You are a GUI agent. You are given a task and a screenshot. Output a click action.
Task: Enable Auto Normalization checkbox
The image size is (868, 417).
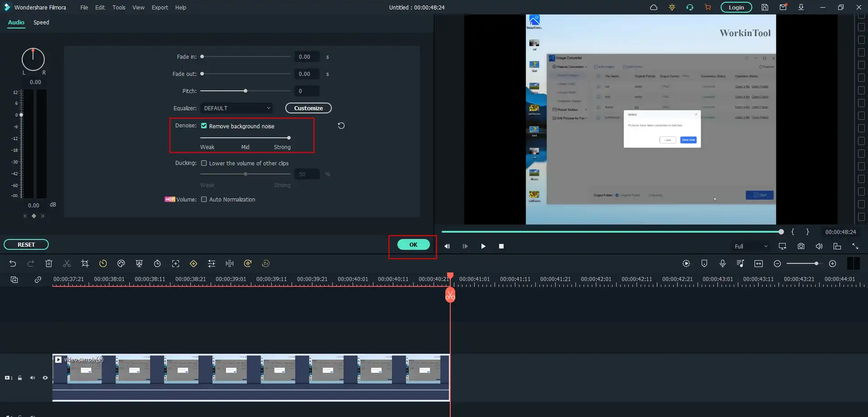(204, 199)
